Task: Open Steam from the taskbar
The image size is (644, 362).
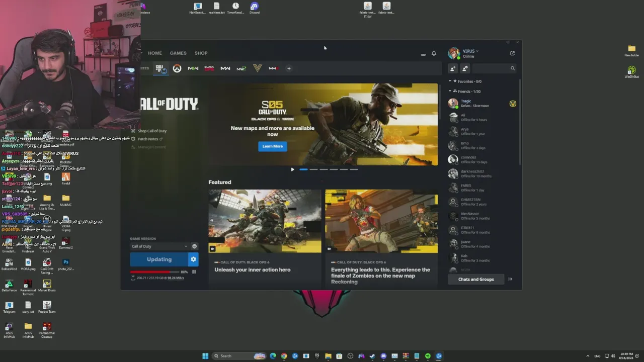Action: [372, 356]
